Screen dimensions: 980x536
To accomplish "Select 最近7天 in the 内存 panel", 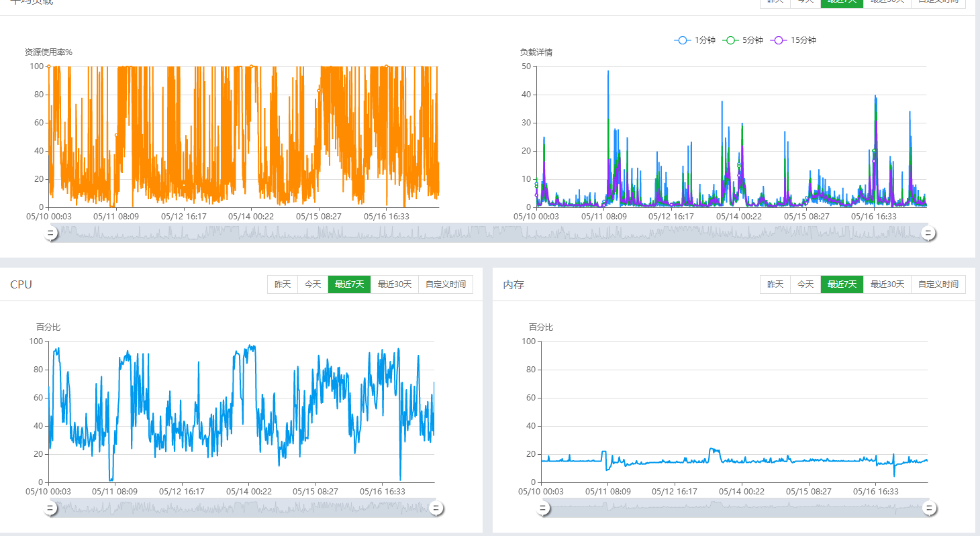I will 842,284.
